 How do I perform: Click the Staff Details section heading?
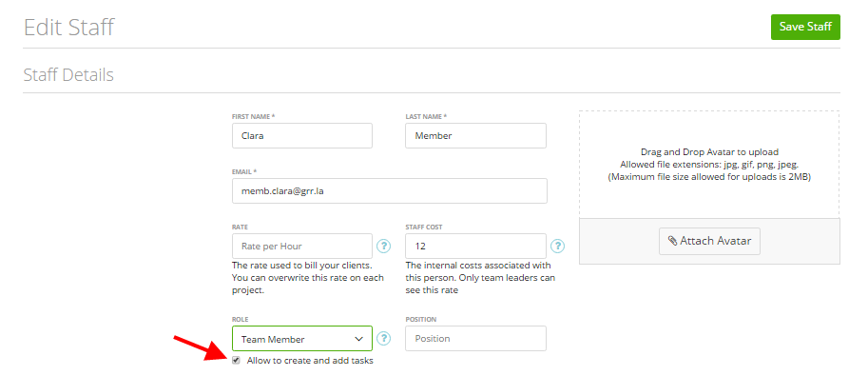[68, 75]
